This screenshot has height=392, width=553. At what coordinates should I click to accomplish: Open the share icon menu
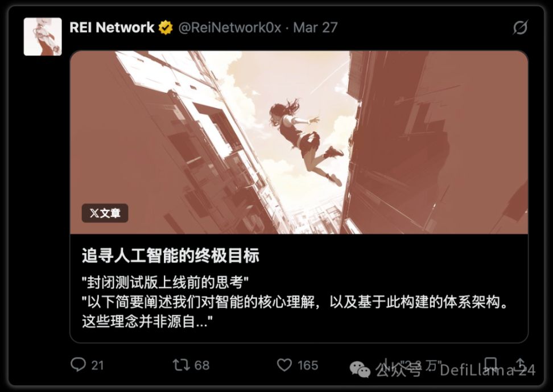pos(521,364)
